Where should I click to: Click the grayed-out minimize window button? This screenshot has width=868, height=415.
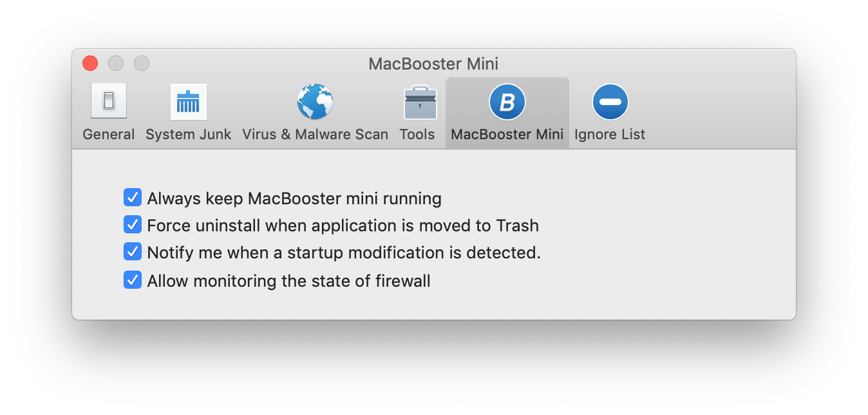116,63
